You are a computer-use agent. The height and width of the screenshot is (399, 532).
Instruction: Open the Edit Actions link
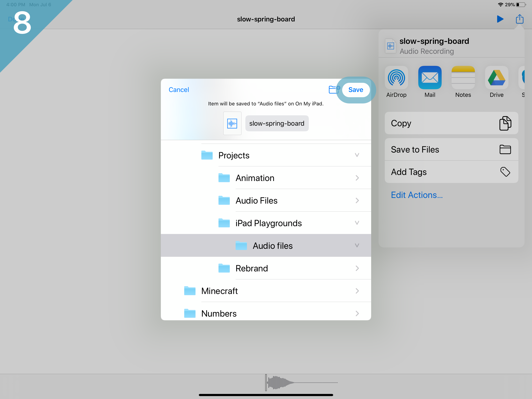coord(417,195)
